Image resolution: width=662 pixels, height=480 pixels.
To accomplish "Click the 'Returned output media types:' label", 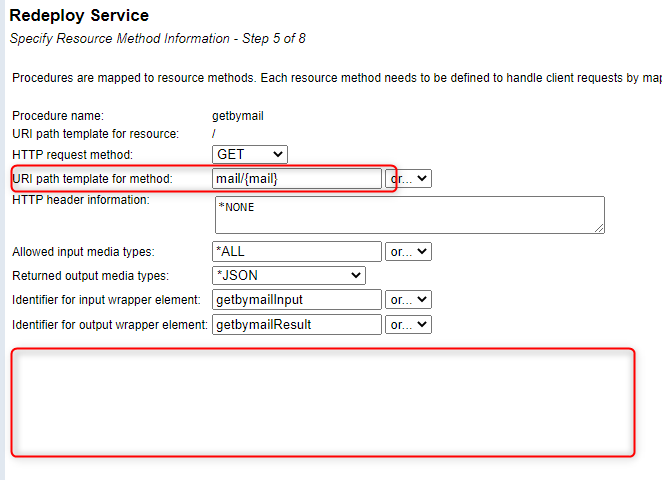I will click(x=90, y=275).
